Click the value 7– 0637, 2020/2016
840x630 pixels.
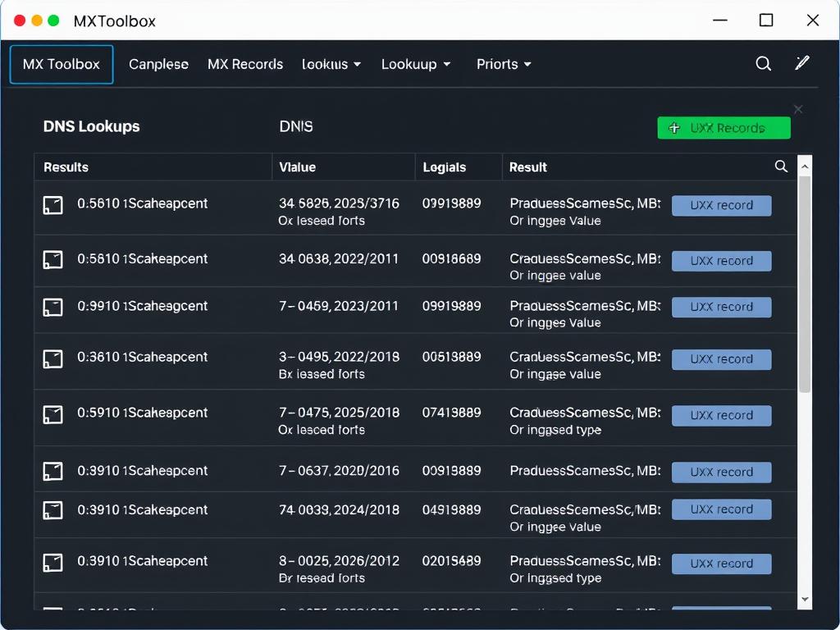pos(339,470)
